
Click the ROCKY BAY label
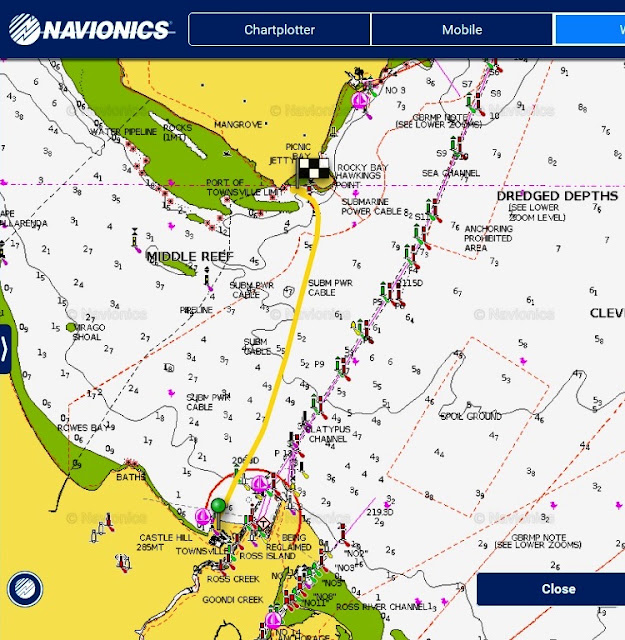coord(363,167)
